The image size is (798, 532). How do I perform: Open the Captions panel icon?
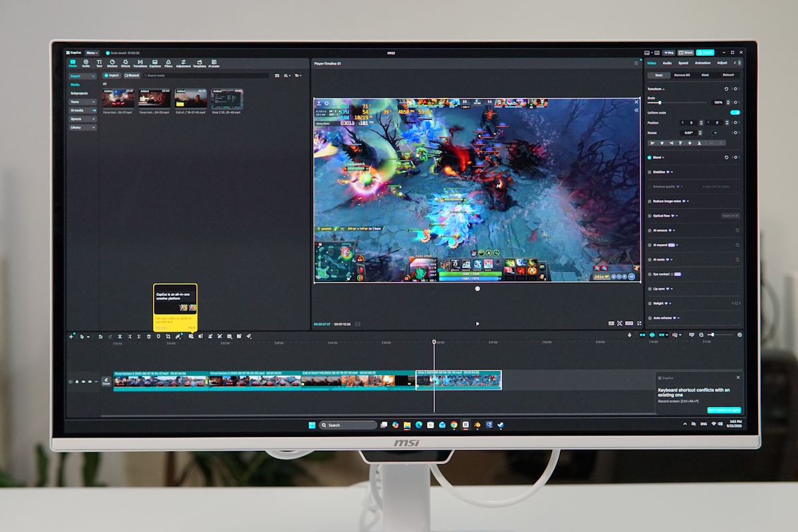(155, 62)
